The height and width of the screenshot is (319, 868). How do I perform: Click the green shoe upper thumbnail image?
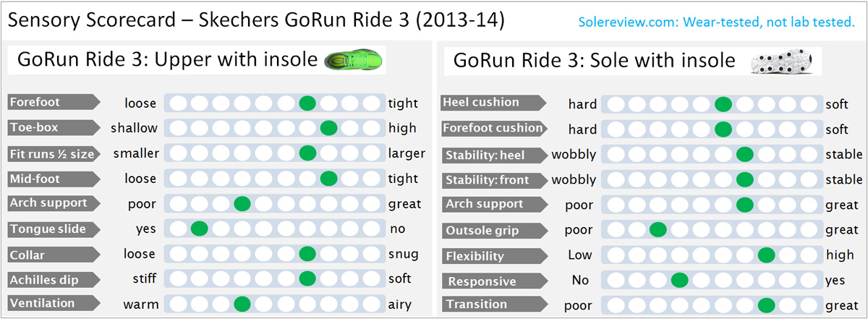tap(354, 60)
